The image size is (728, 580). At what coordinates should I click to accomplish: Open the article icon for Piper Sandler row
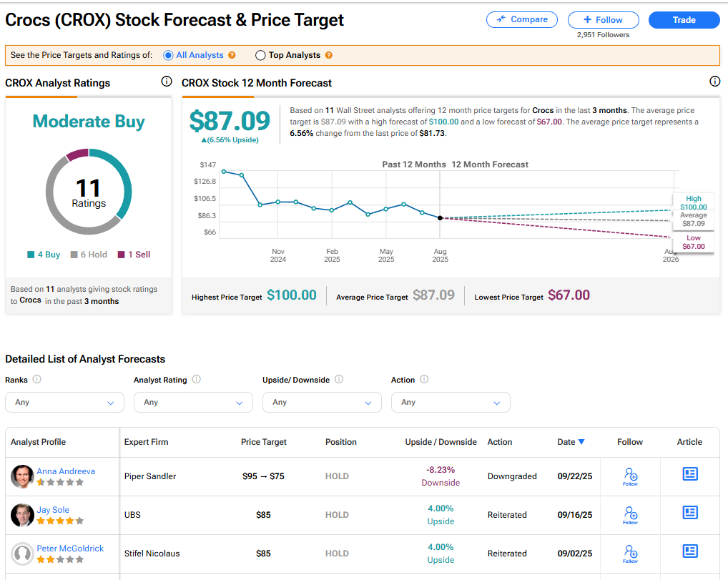click(x=690, y=473)
